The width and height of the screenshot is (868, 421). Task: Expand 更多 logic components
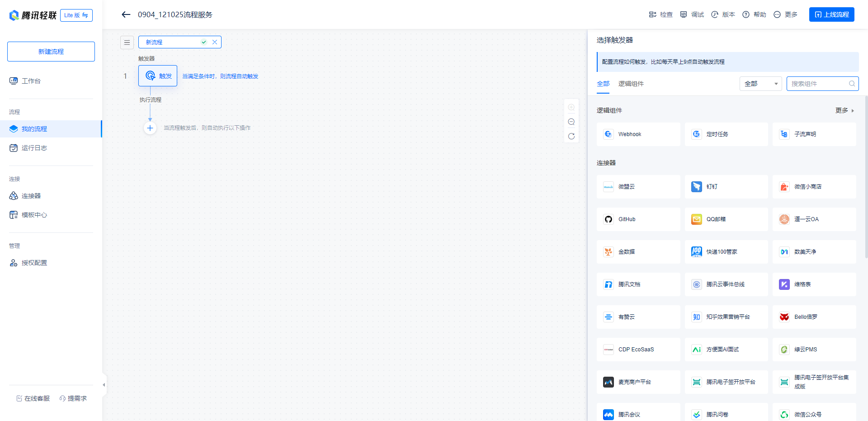coord(844,110)
